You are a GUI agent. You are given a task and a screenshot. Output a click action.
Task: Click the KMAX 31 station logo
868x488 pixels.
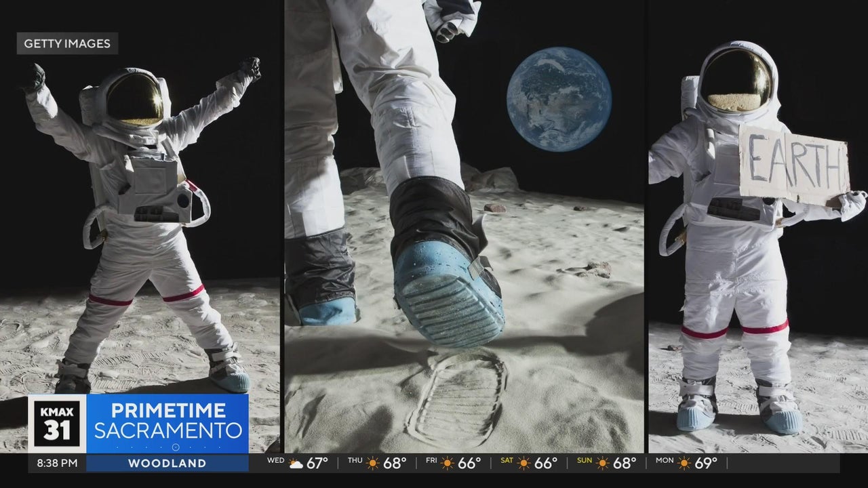pyautogui.click(x=57, y=424)
